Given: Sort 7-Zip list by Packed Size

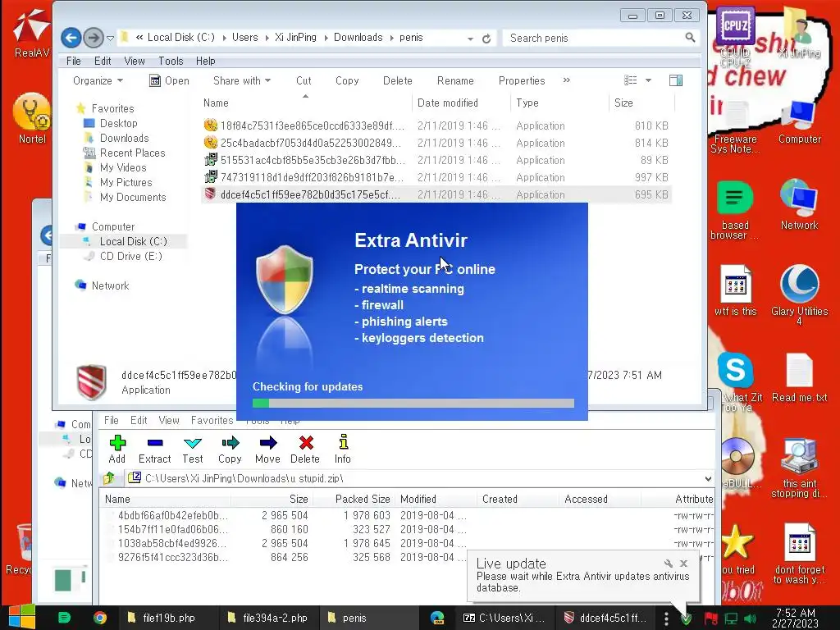Looking at the screenshot, I should click(x=363, y=499).
